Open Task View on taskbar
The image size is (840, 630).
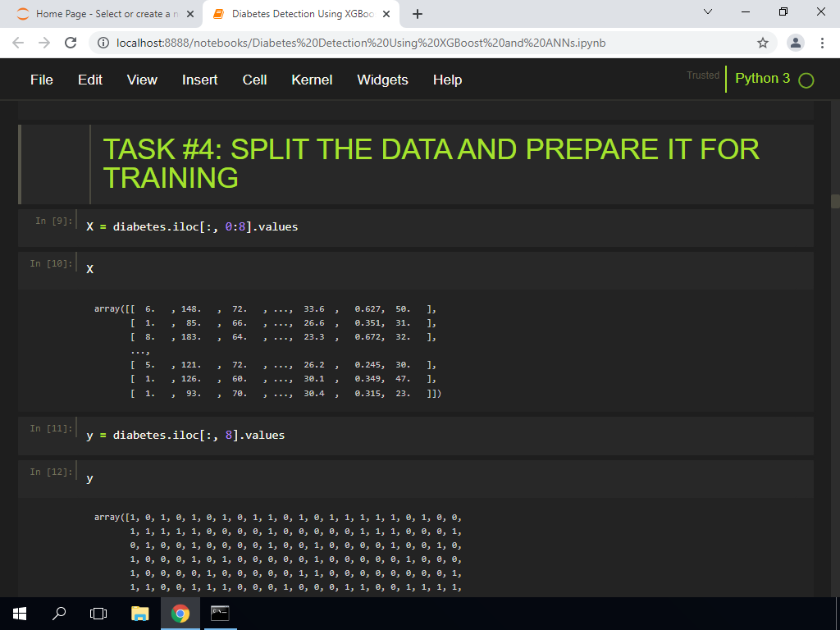pos(98,614)
